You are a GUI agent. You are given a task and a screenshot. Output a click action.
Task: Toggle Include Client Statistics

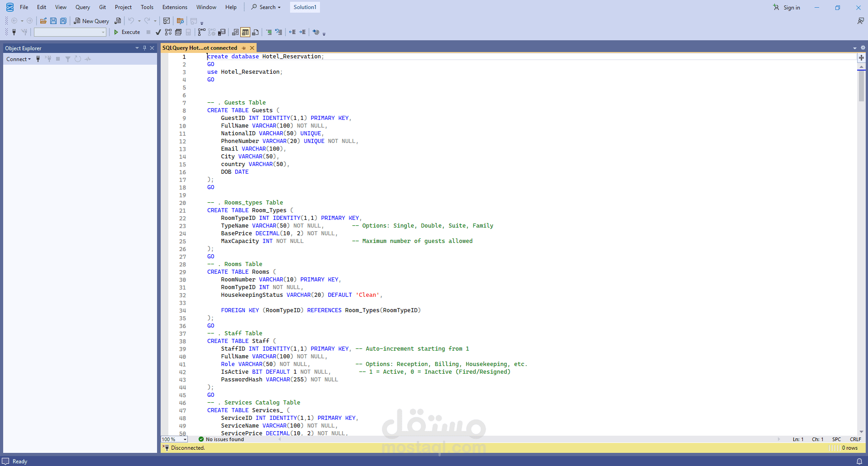coord(222,32)
